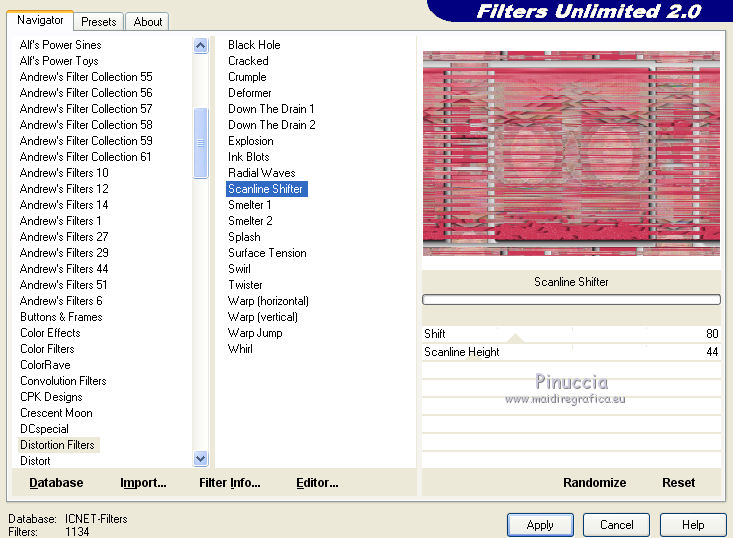Screen dimensions: 733x538
Task: Choose the Twister filter
Action: tap(245, 285)
